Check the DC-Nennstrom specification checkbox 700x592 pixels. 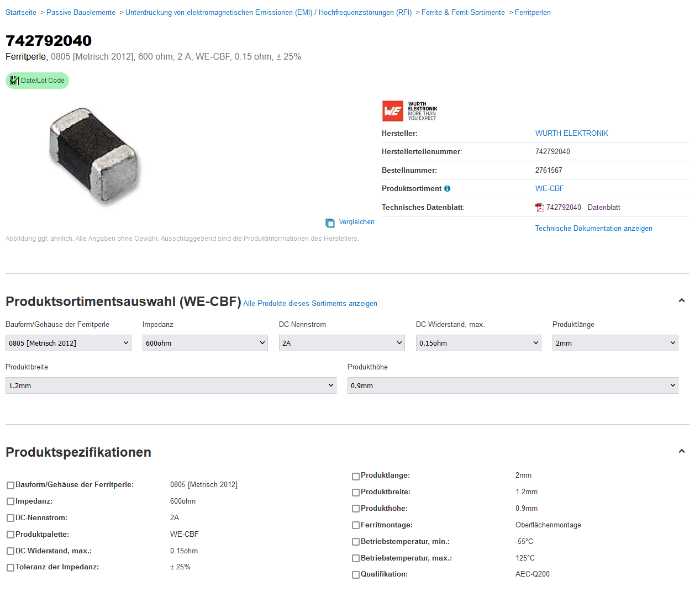click(x=10, y=519)
